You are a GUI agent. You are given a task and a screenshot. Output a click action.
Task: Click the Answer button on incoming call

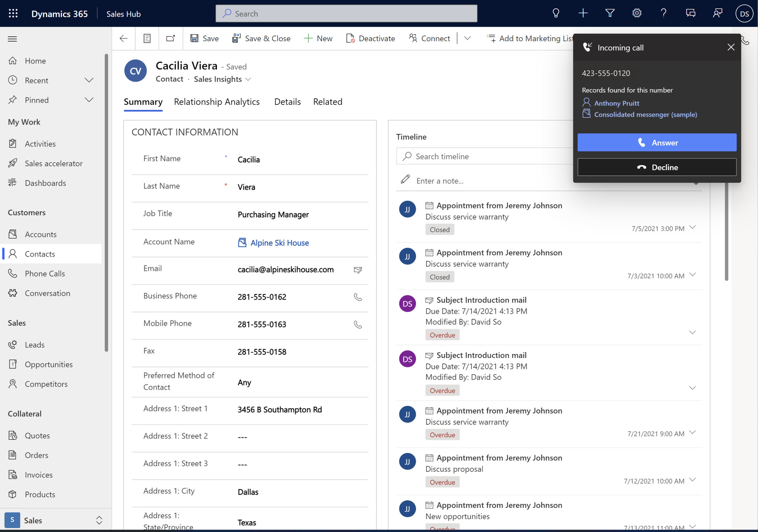657,143
